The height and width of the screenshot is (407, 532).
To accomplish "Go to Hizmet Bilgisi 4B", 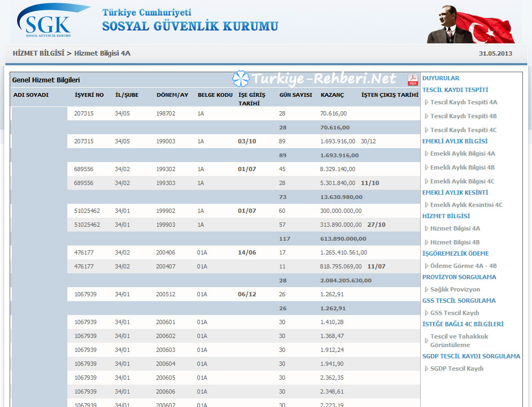I will point(455,242).
